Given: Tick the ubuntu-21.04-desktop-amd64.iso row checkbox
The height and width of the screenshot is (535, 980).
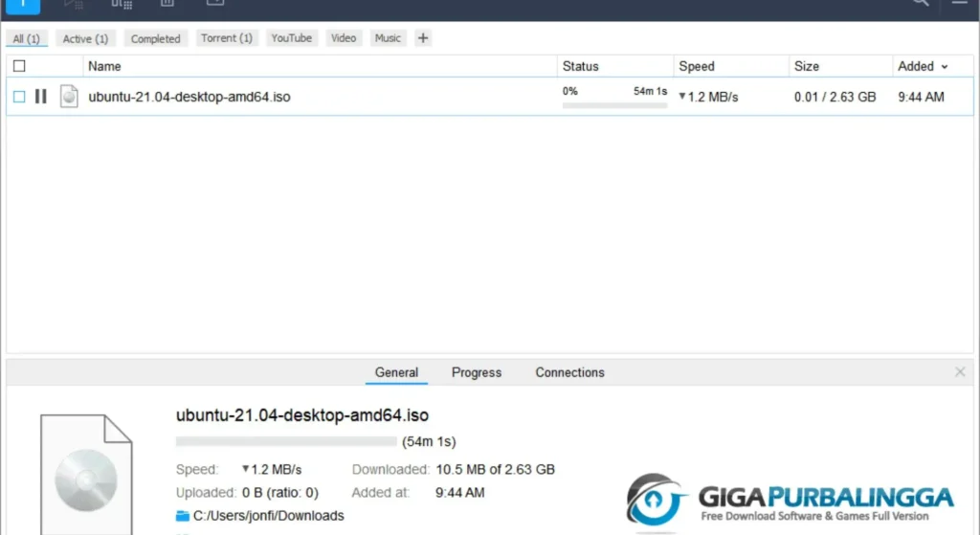Looking at the screenshot, I should [x=19, y=97].
